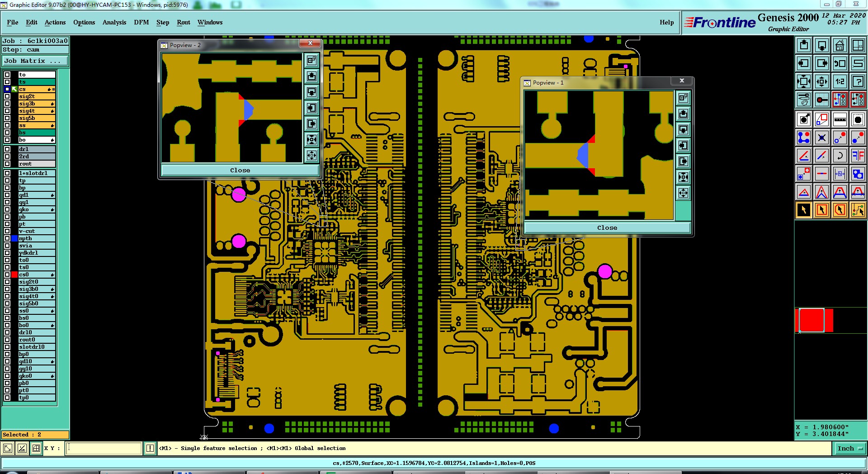Open the Edit menu
868x474 pixels.
[32, 22]
